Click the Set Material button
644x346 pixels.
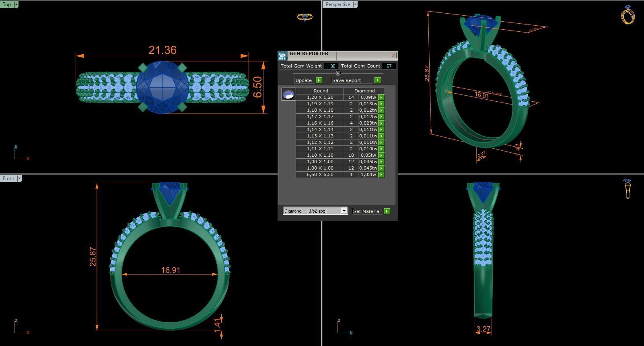[x=367, y=211]
